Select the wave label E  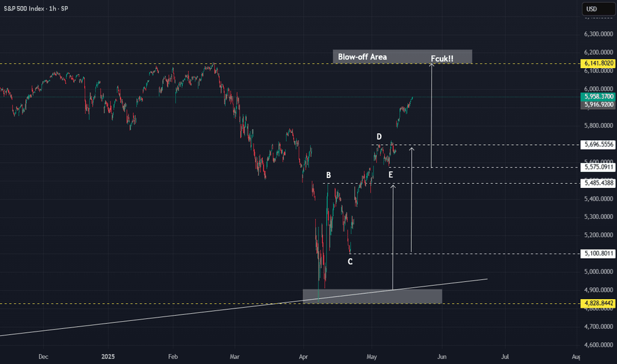tap(391, 175)
